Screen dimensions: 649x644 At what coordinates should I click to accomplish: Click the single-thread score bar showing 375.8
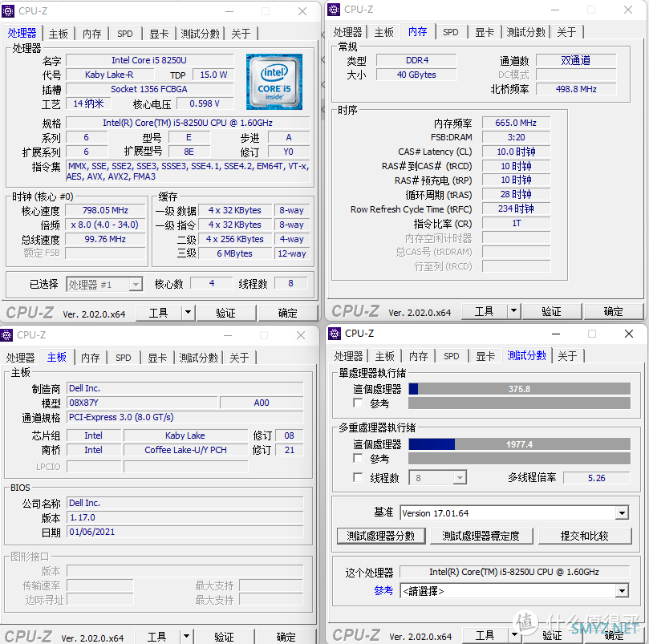(519, 389)
